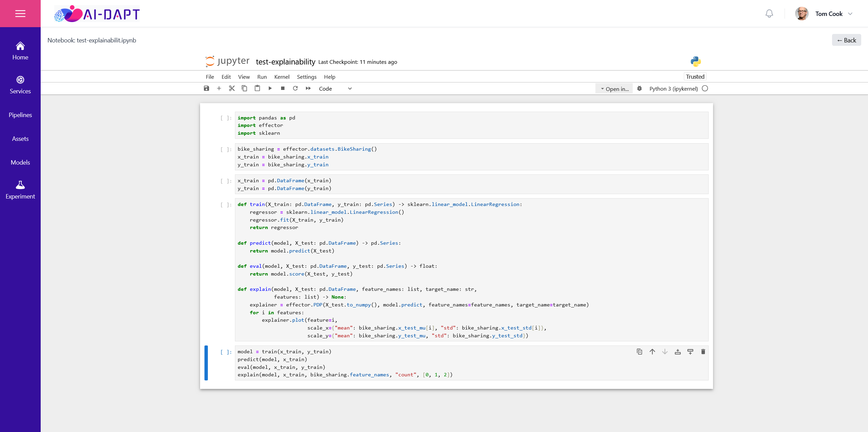Restart the kernel using the circular arrow icon
This screenshot has width=868, height=432.
295,88
